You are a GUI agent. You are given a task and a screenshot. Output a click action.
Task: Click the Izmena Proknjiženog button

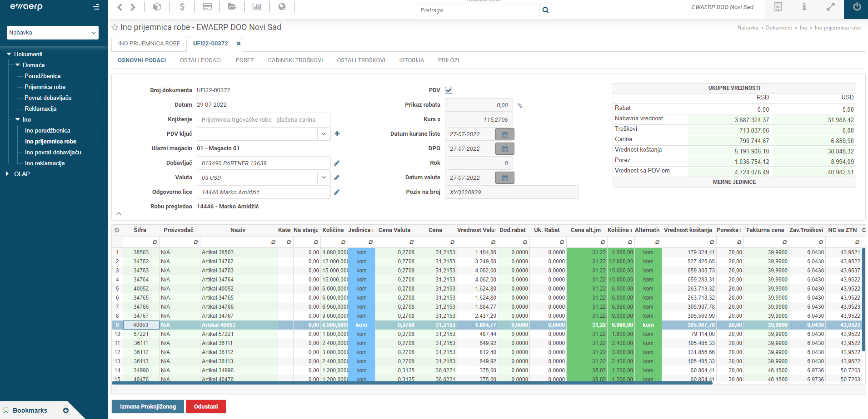(148, 406)
